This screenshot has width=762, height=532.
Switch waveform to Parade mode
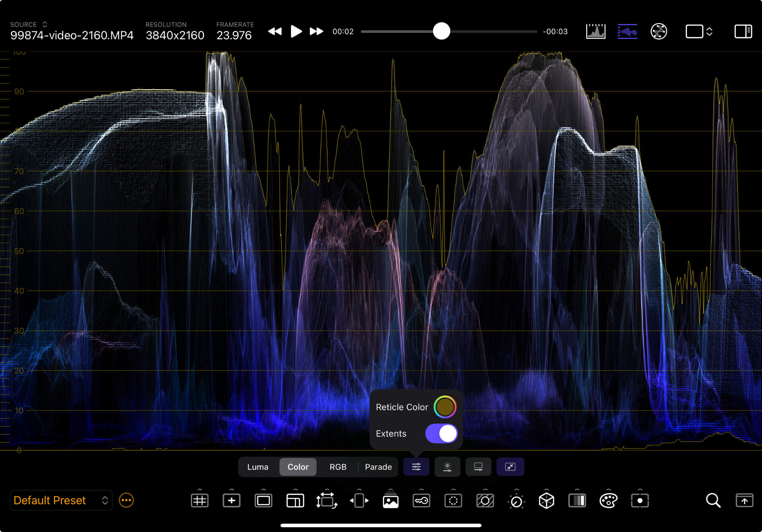click(378, 467)
